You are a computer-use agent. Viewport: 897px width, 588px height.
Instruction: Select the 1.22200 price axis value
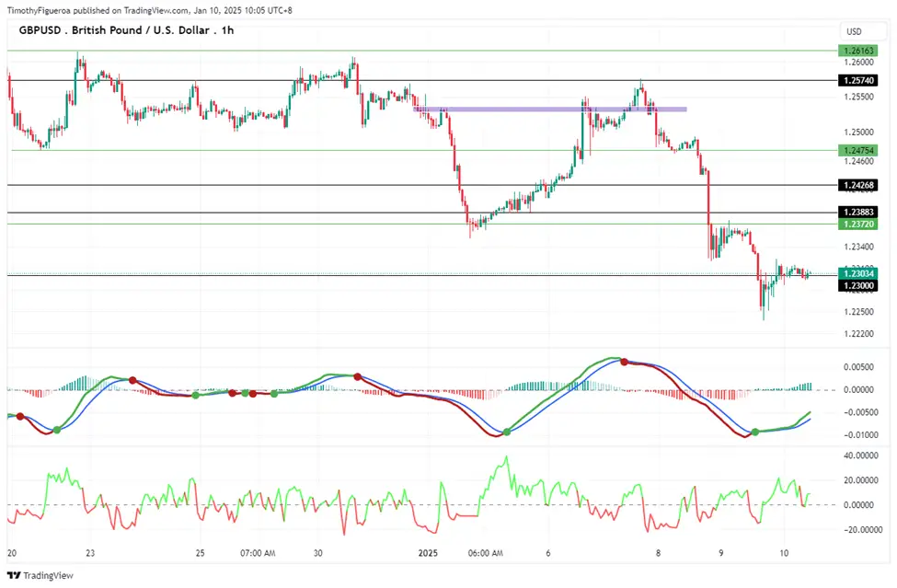pos(858,333)
